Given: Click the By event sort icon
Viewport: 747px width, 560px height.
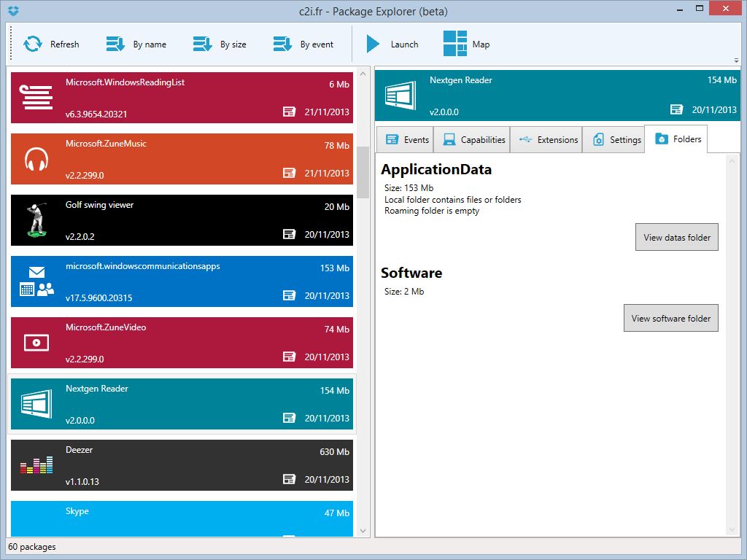Looking at the screenshot, I should click(x=282, y=44).
